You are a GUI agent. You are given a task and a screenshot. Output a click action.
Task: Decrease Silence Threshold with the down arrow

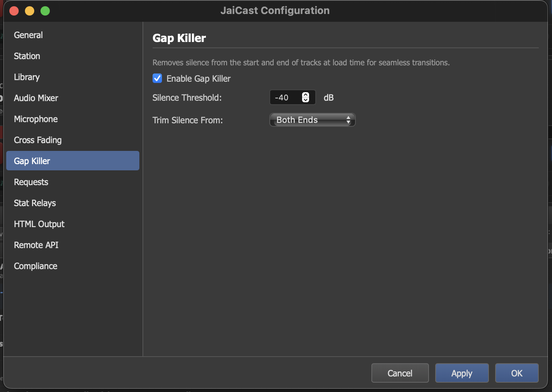click(x=306, y=100)
